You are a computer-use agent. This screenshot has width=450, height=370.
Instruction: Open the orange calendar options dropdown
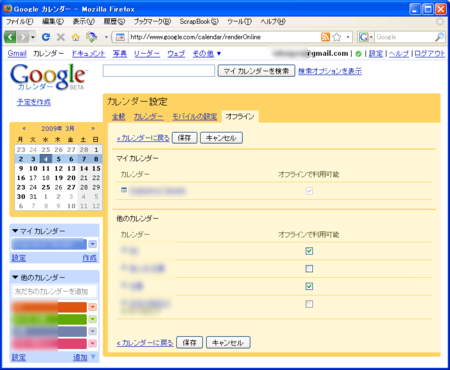point(93,307)
